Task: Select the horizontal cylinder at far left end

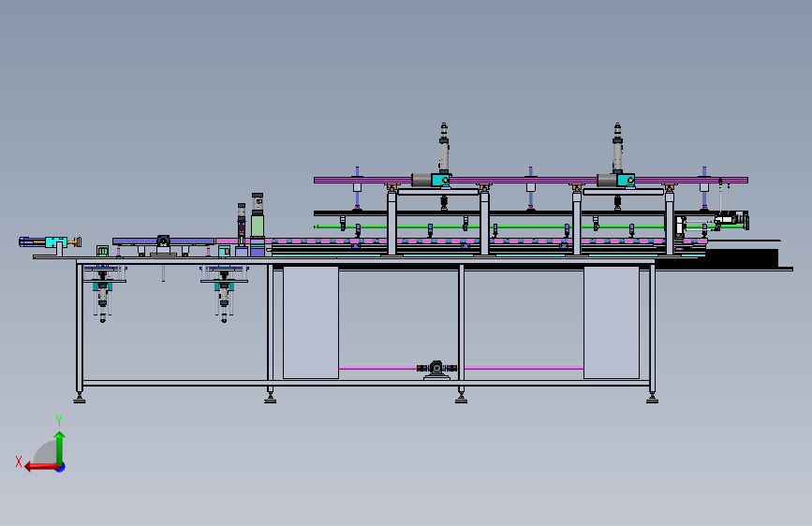Action: click(x=51, y=241)
